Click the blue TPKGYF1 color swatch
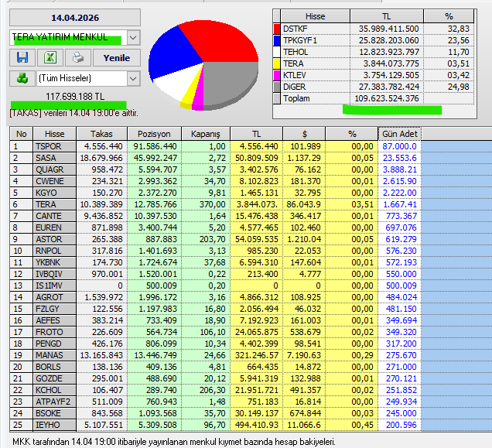The image size is (492, 448). [x=277, y=40]
